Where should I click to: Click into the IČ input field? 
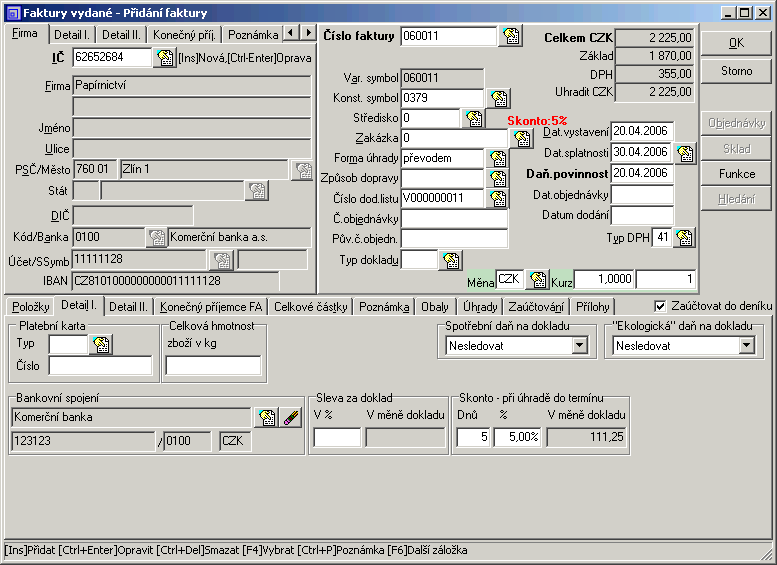point(112,57)
